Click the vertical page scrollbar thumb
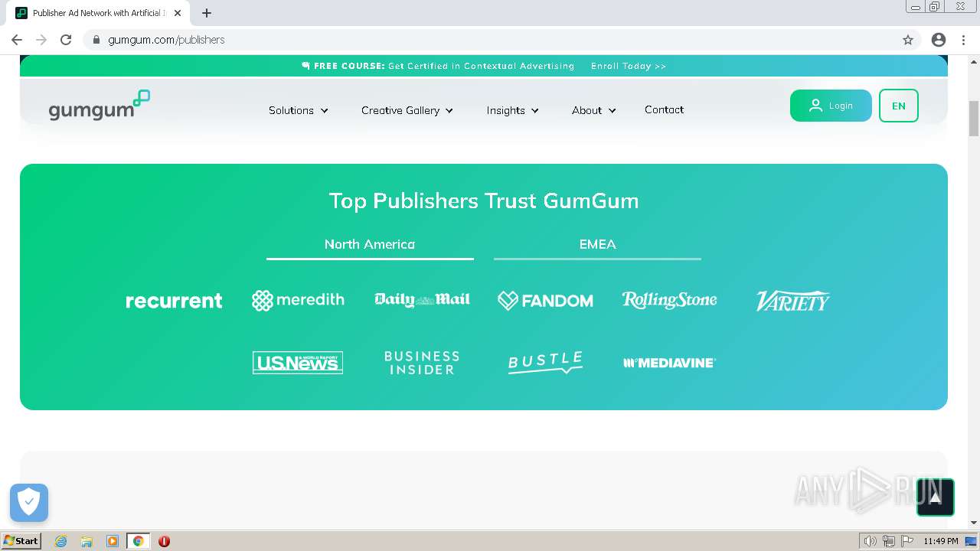980x551 pixels. (x=974, y=117)
